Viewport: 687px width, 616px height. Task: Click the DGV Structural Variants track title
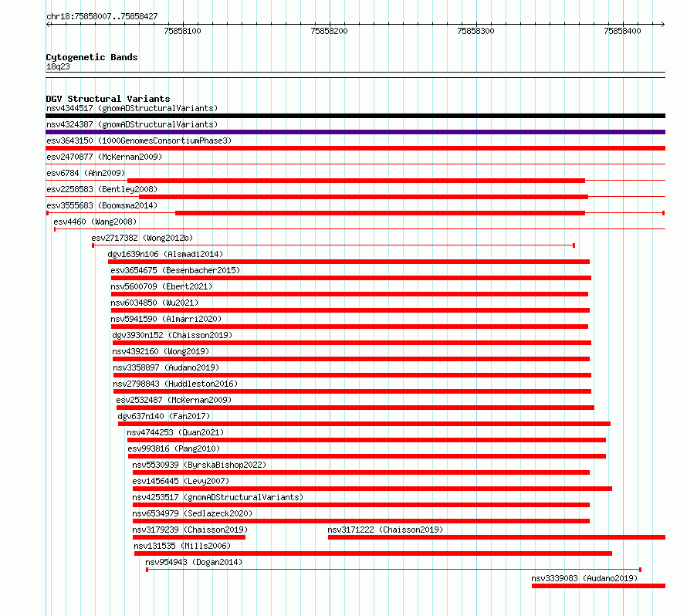108,99
